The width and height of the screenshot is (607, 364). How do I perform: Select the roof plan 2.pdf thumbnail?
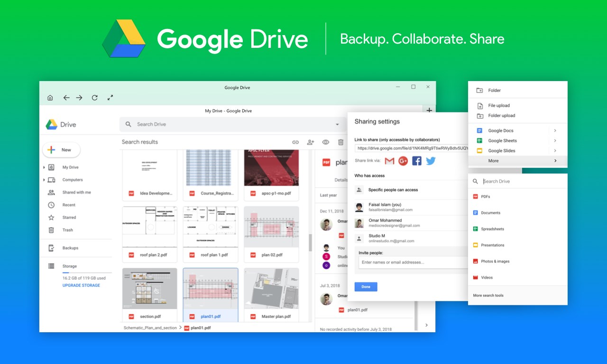[x=150, y=234]
